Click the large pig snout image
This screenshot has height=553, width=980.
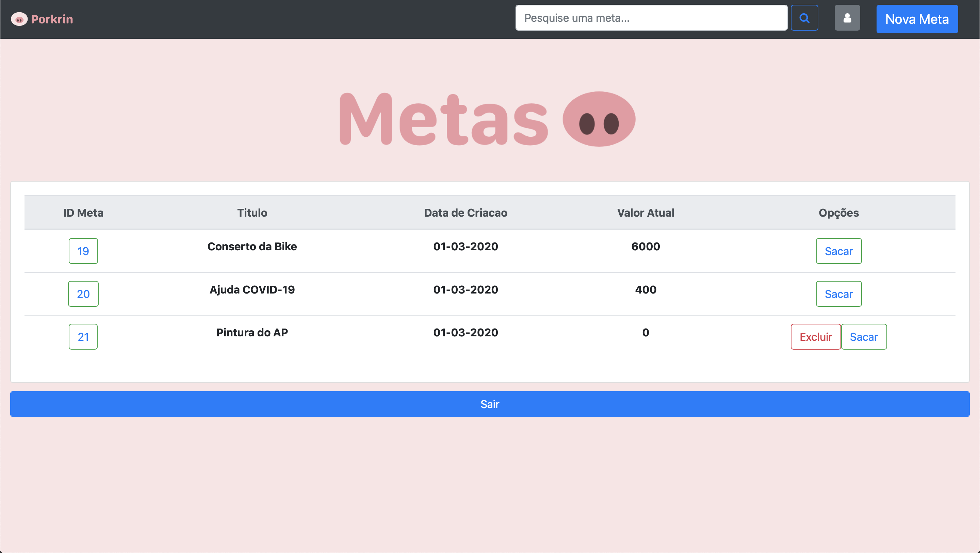pyautogui.click(x=599, y=119)
